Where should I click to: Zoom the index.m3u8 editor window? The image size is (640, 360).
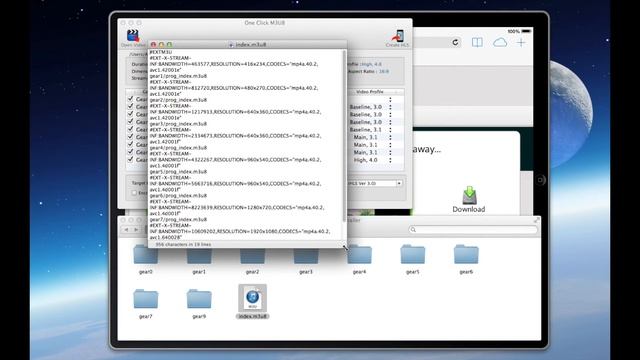(x=169, y=44)
